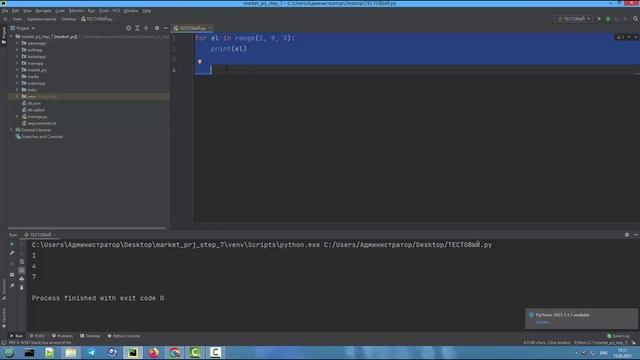The width and height of the screenshot is (640, 360).
Task: Expand the market_prj subfolder
Action: point(18,70)
